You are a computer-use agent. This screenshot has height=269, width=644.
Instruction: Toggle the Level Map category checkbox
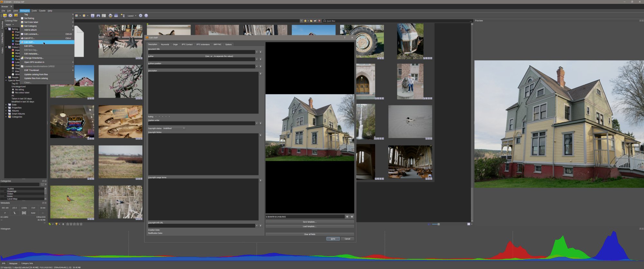click(5, 199)
